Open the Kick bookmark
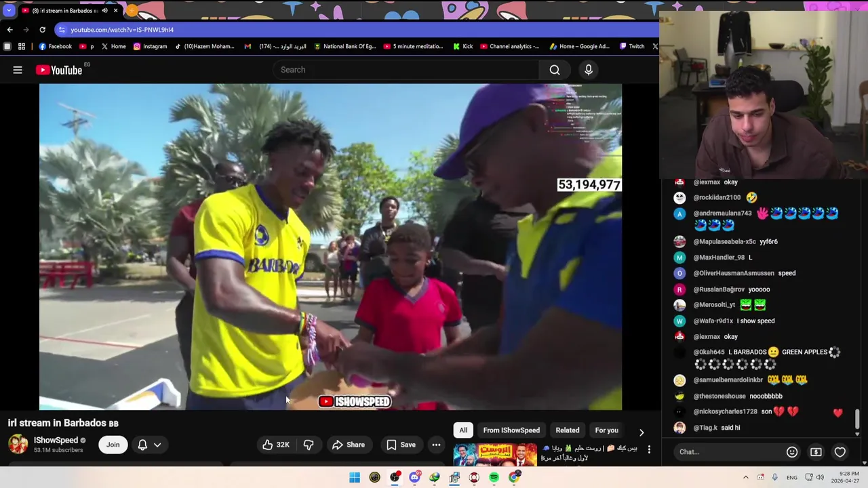 [x=462, y=46]
